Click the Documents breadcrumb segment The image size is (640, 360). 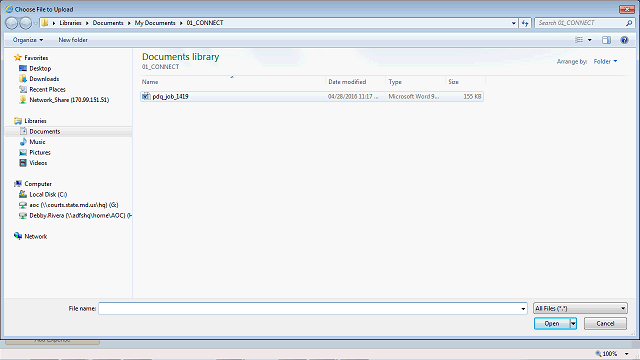click(108, 23)
